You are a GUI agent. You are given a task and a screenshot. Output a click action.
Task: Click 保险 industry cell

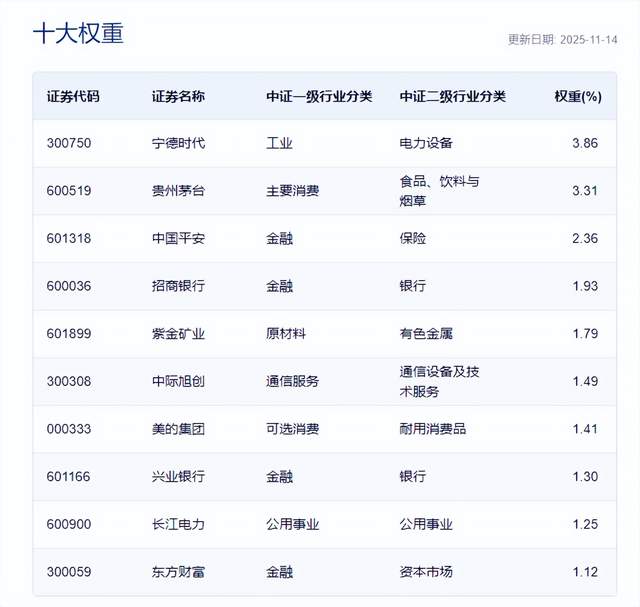click(413, 238)
